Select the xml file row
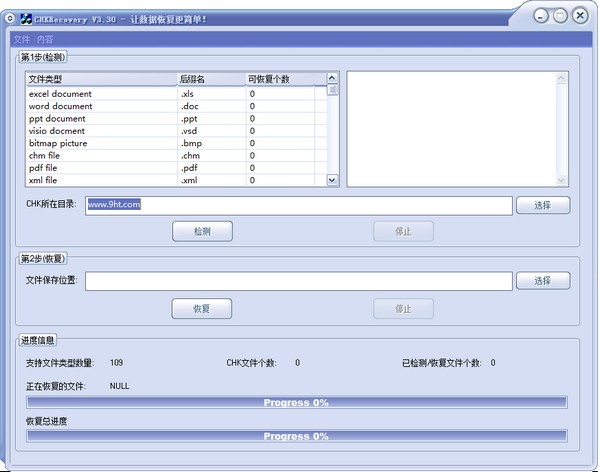Screen dimensions: 600x472 click(x=176, y=180)
